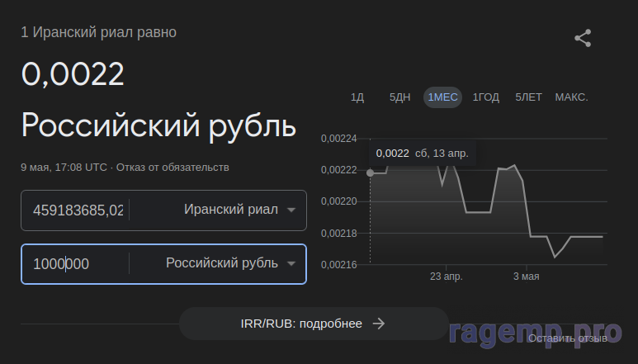Switch chart to 5ЛЕТ period
The height and width of the screenshot is (364, 638).
(x=528, y=97)
